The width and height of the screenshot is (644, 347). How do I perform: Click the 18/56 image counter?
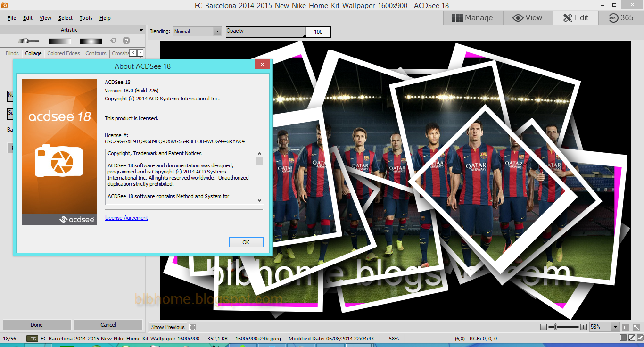(9, 339)
